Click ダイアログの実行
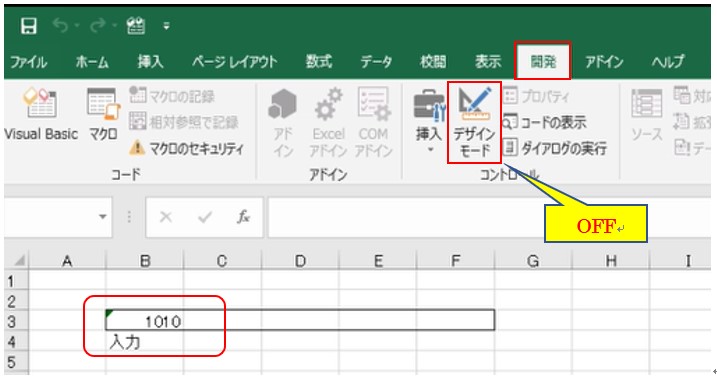Screen dimensions: 717x380 [x=555, y=148]
